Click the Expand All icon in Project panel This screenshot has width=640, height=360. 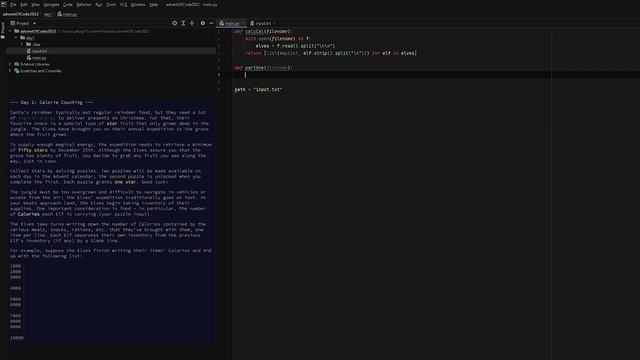tap(183, 23)
